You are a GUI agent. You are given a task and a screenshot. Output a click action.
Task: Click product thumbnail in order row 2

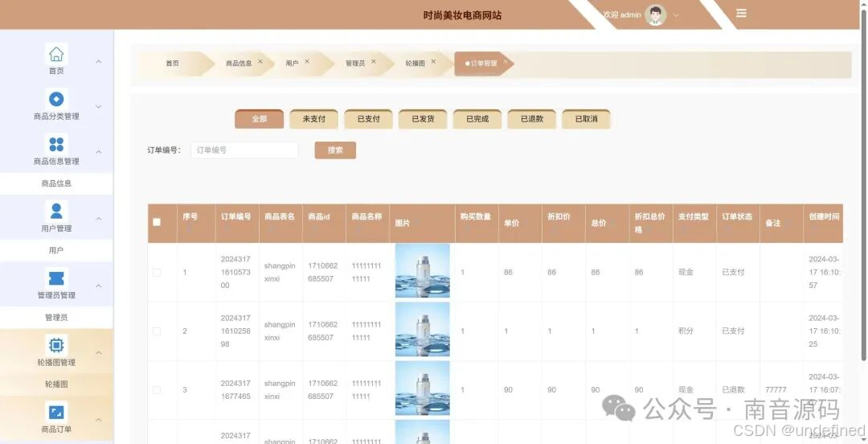423,330
